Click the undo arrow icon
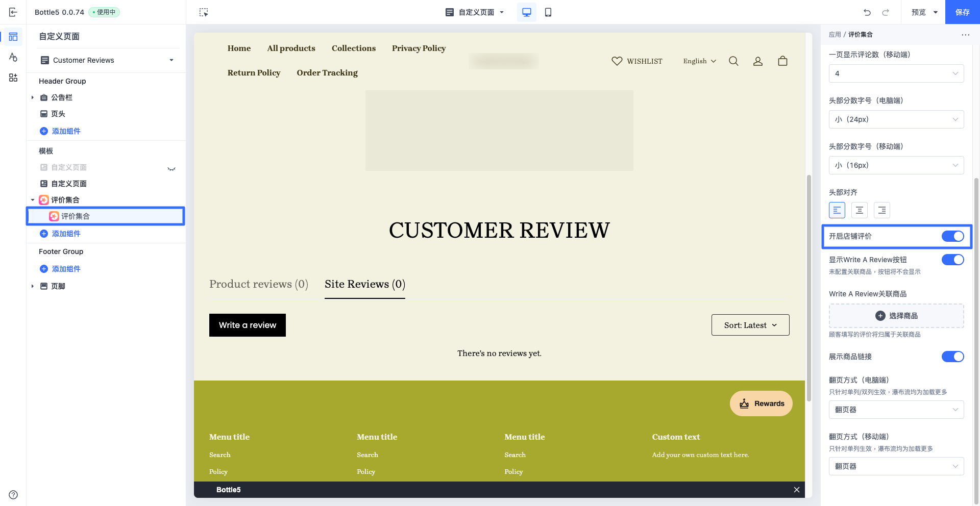 [867, 12]
